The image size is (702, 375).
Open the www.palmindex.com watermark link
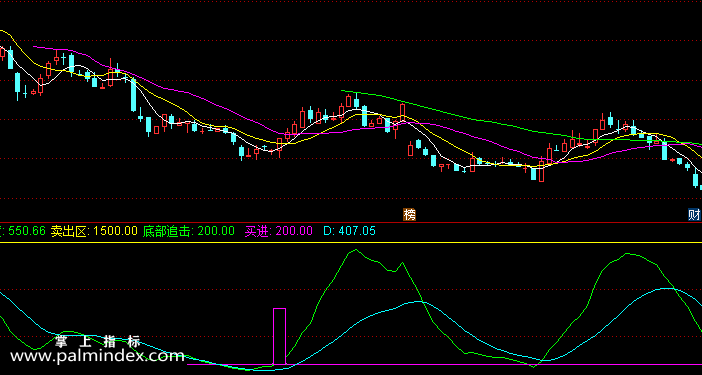(97, 356)
